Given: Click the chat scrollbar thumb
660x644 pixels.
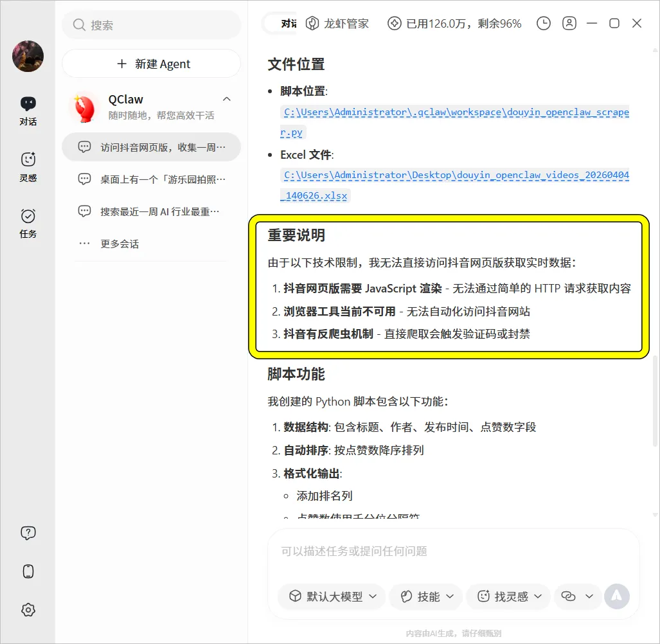Looking at the screenshot, I should pyautogui.click(x=655, y=400).
